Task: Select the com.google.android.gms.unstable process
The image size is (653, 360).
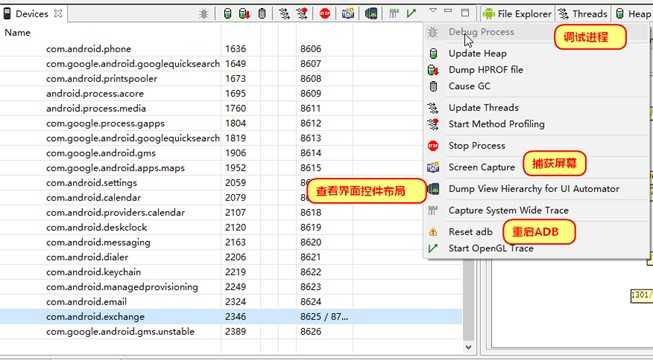Action: click(x=231, y=332)
